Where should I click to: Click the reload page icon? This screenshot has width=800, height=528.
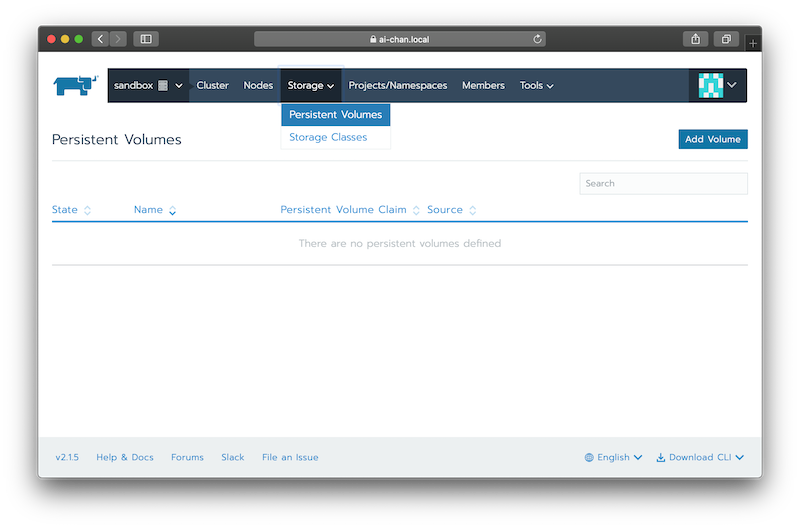pos(538,39)
